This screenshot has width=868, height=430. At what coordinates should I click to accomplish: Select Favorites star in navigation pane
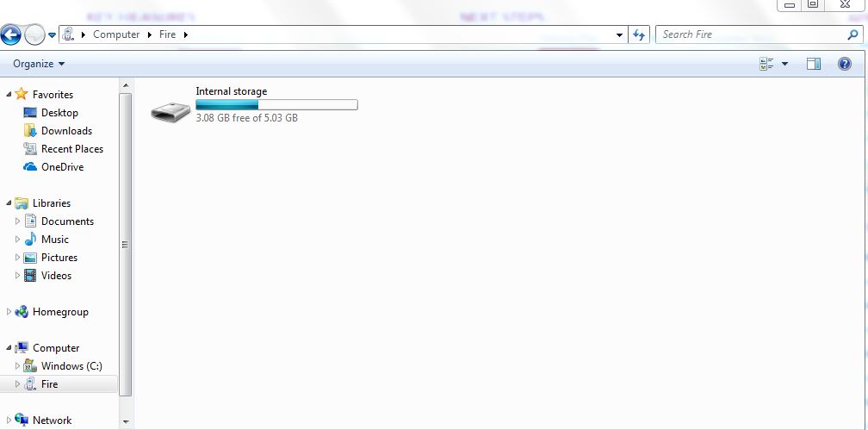22,94
